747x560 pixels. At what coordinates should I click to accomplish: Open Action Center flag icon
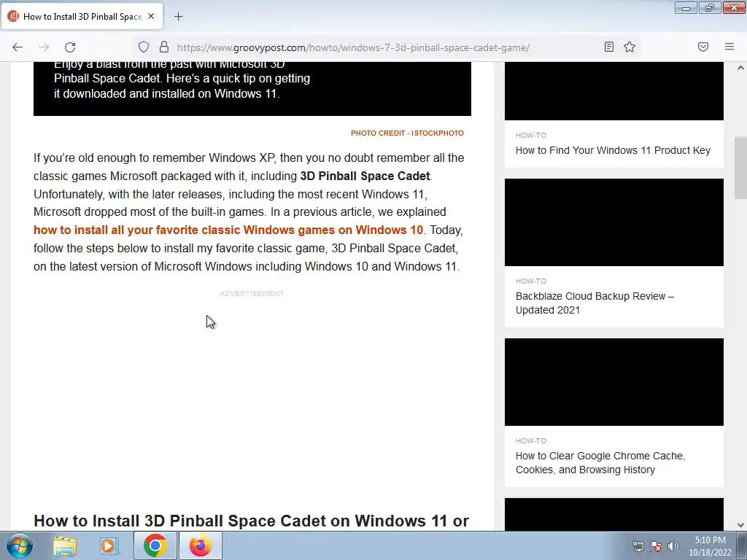pos(656,546)
